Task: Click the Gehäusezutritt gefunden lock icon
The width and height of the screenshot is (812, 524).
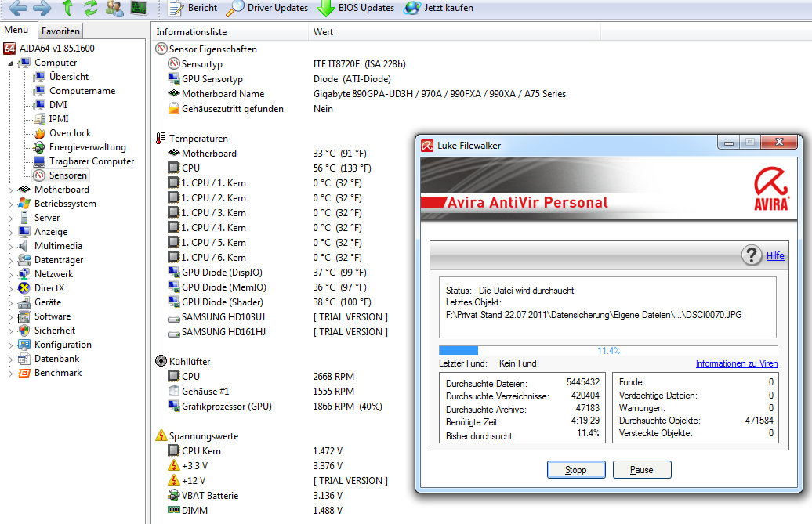Action: point(173,109)
